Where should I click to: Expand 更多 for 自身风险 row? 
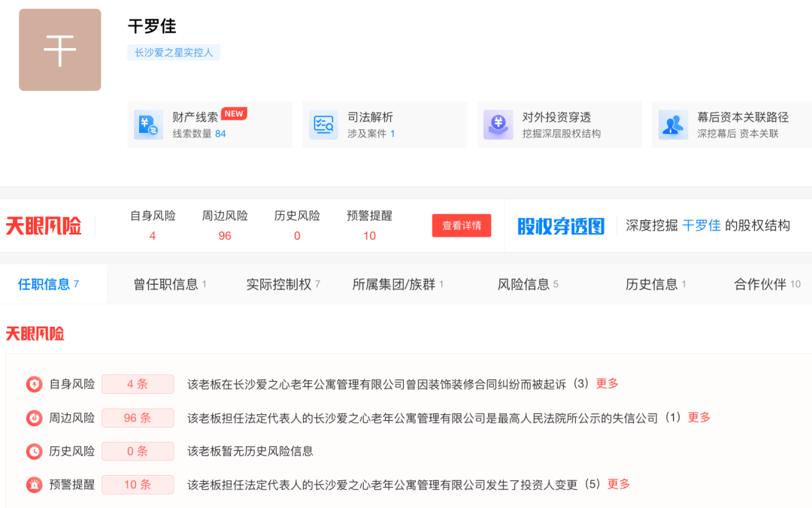pos(607,383)
